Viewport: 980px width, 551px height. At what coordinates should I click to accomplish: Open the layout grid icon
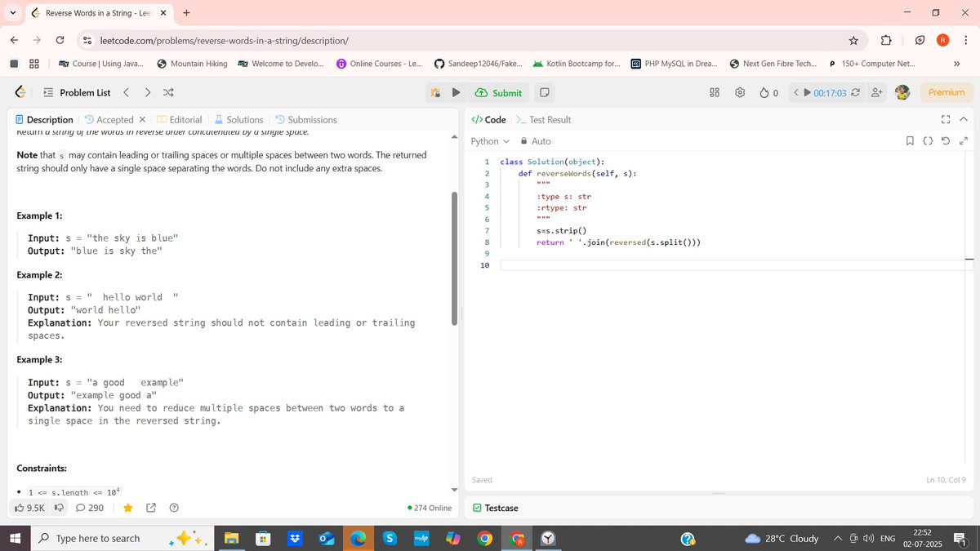[715, 93]
